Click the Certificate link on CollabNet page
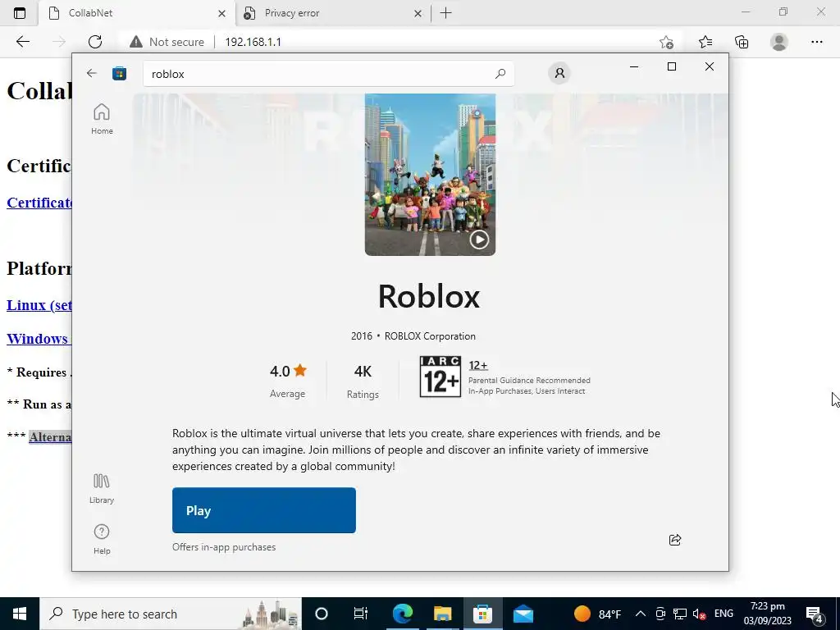This screenshot has width=840, height=630. pyautogui.click(x=39, y=203)
